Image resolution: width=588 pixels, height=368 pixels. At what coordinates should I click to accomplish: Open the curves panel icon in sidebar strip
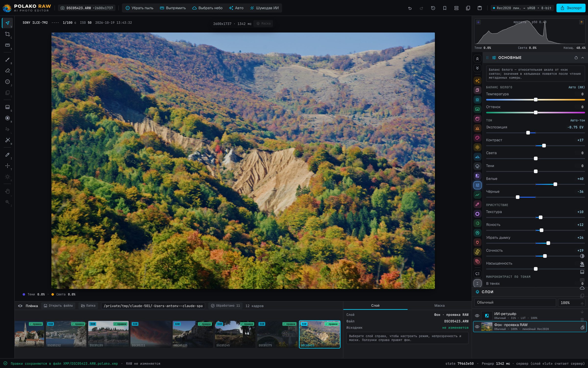[x=478, y=195]
